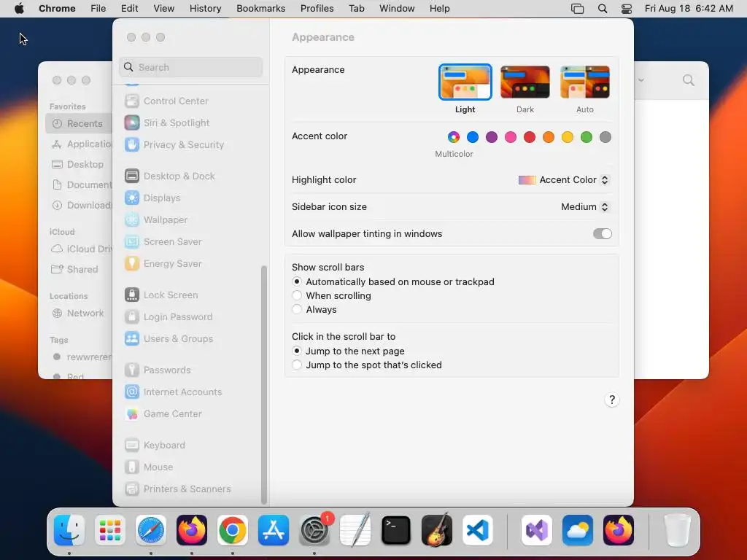The width and height of the screenshot is (747, 560).
Task: Expand Finder toolbar chevron dropdown
Action: tap(641, 80)
